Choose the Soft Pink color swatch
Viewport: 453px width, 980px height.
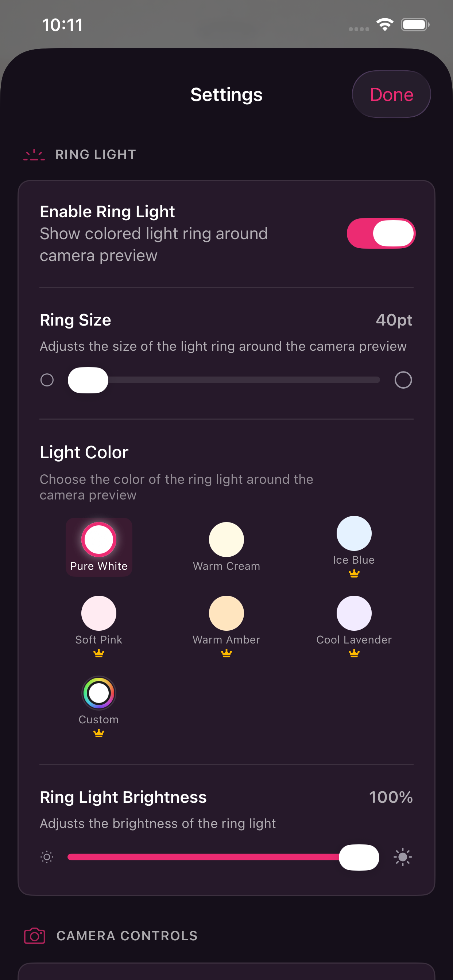(98, 613)
